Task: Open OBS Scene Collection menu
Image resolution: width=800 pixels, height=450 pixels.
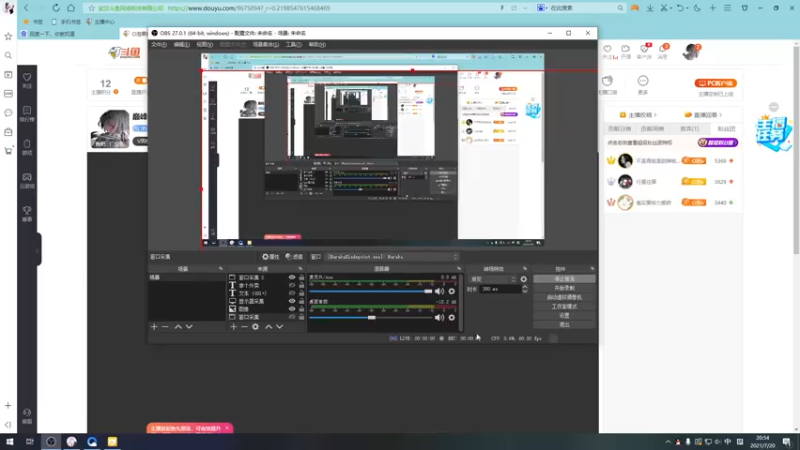Action: 265,44
